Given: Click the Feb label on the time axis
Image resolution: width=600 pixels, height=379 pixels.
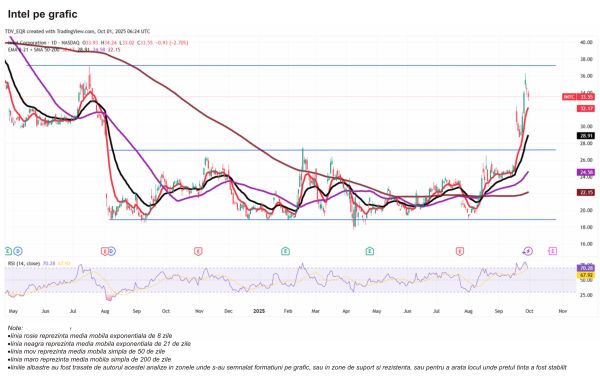Looking at the screenshot, I should [288, 311].
